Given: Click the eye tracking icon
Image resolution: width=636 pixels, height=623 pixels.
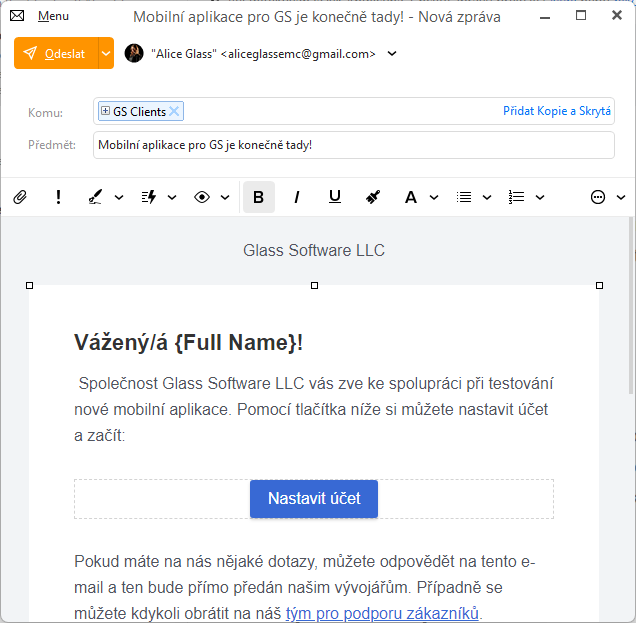Looking at the screenshot, I should 202,198.
